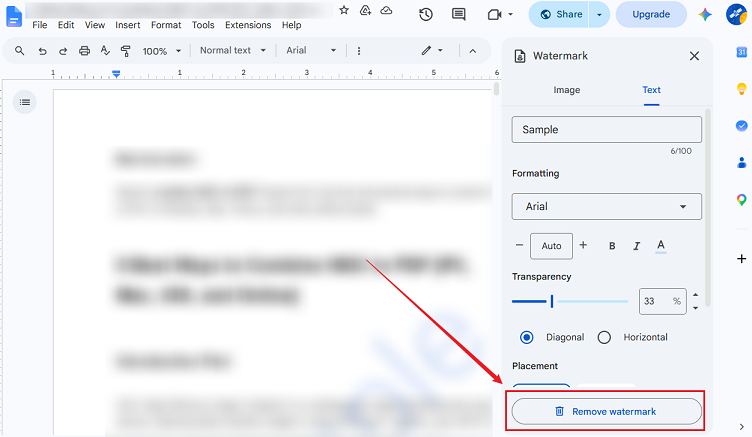
Task: Click the search magnifier in toolbar
Action: coord(20,50)
